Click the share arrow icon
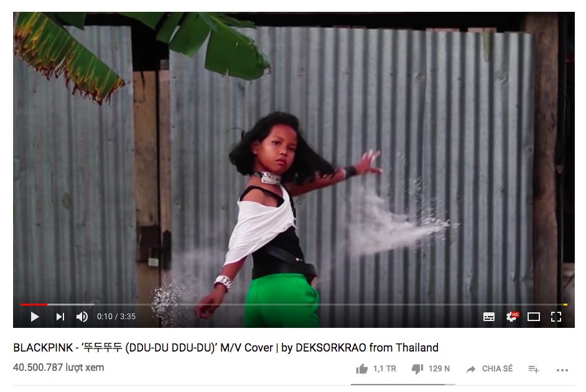This screenshot has height=392, width=586. [471, 369]
